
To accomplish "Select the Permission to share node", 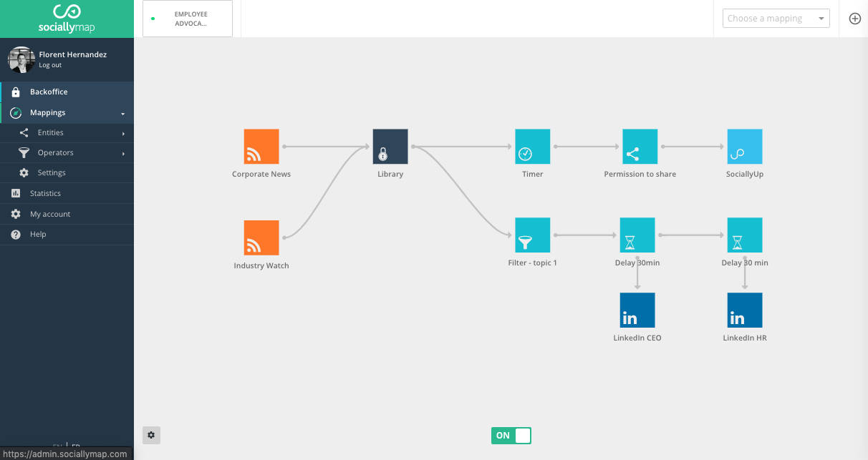I will [x=640, y=147].
